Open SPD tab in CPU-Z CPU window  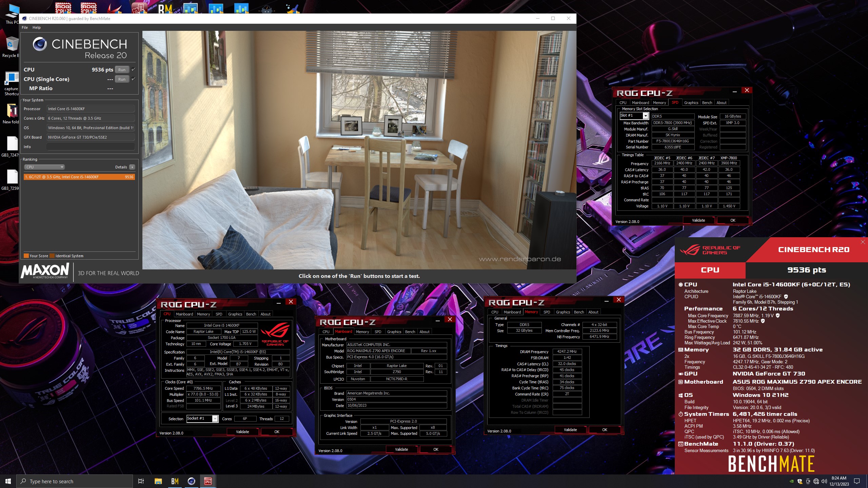tap(219, 314)
